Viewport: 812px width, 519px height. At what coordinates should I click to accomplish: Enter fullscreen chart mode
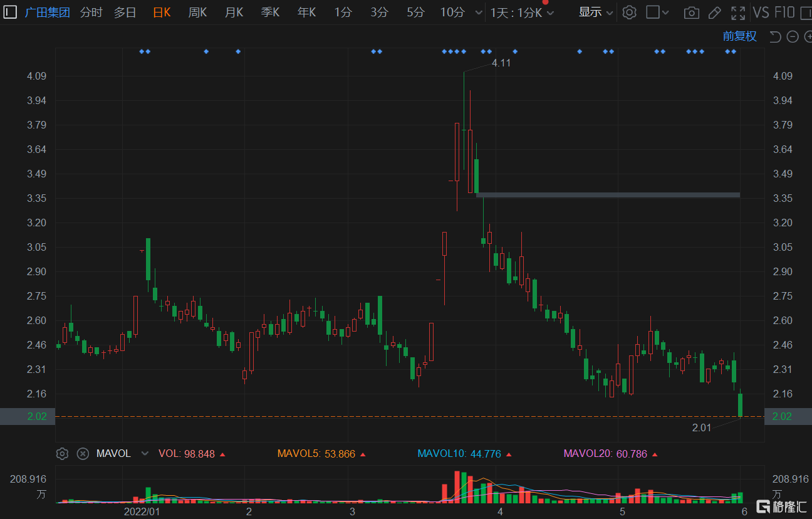tap(738, 13)
